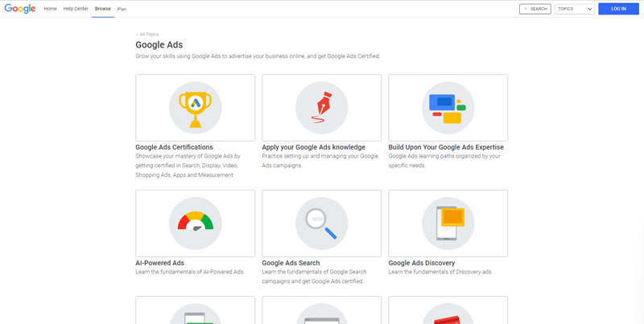Click the Search button in header

point(535,9)
